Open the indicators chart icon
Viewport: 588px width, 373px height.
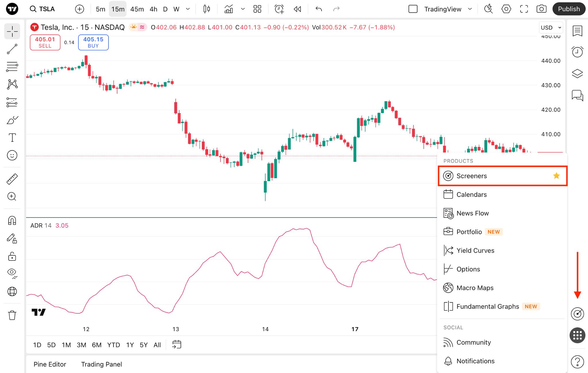(229, 9)
